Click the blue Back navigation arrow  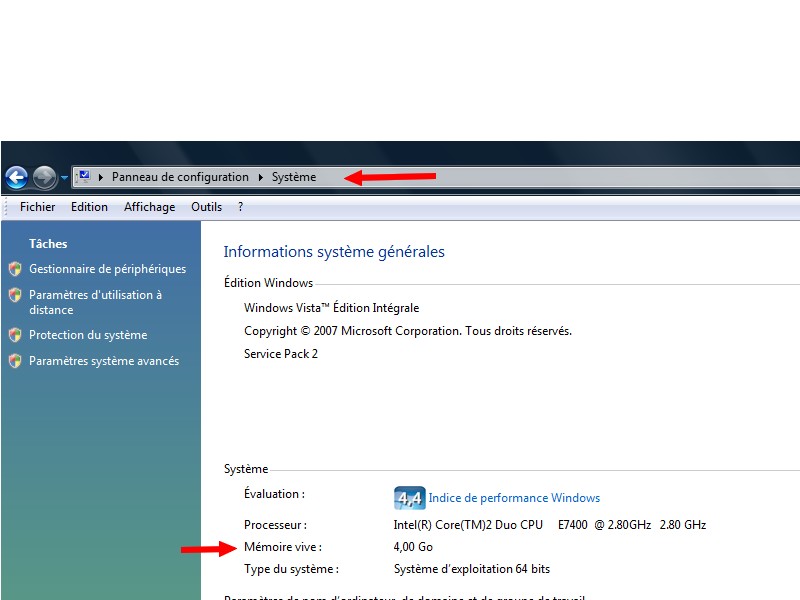tap(16, 178)
